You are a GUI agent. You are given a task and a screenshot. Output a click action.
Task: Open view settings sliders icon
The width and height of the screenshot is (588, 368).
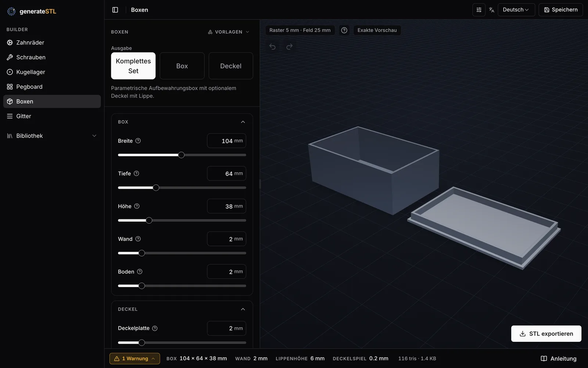(479, 10)
